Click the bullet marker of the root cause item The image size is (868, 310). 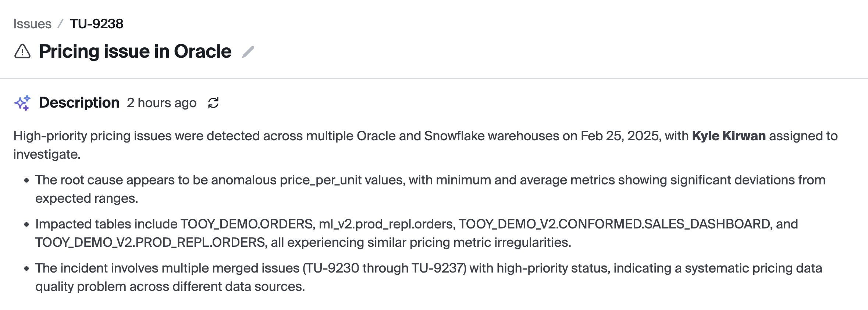(26, 180)
